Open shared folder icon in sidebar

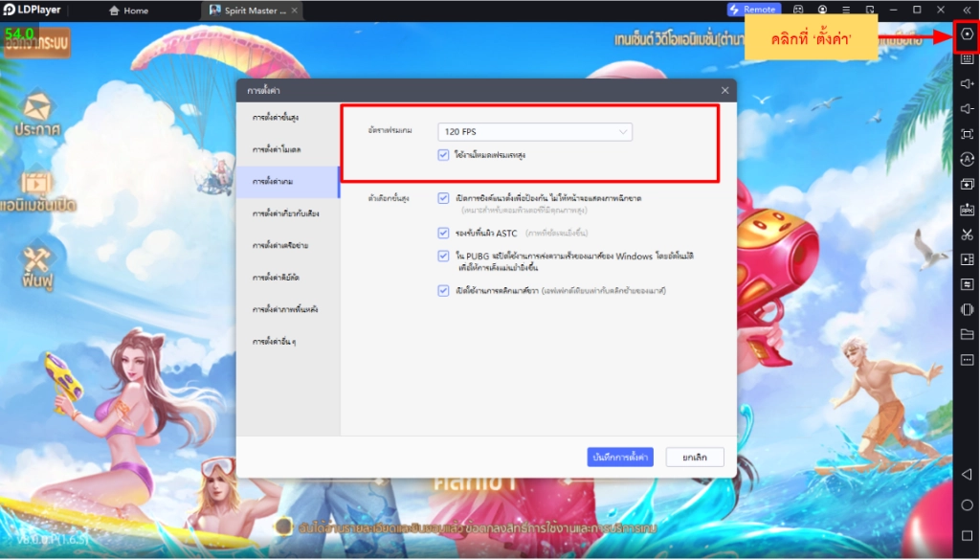click(x=967, y=334)
